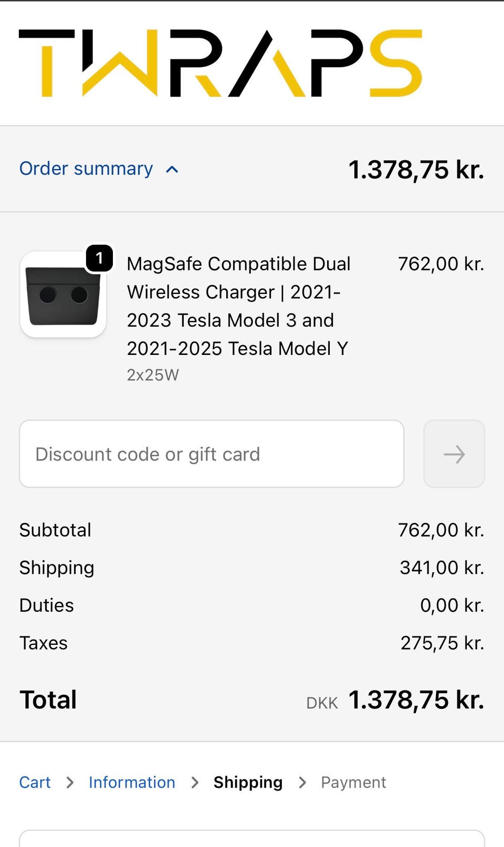Select the Payment breadcrumb step
Image resolution: width=504 pixels, height=847 pixels.
click(x=353, y=782)
